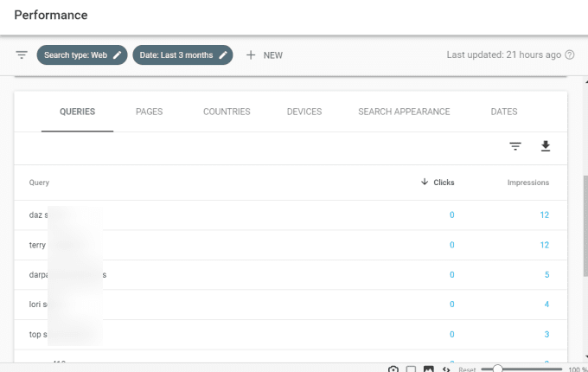Switch to the Pages tab
This screenshot has height=372, width=588.
coord(149,112)
